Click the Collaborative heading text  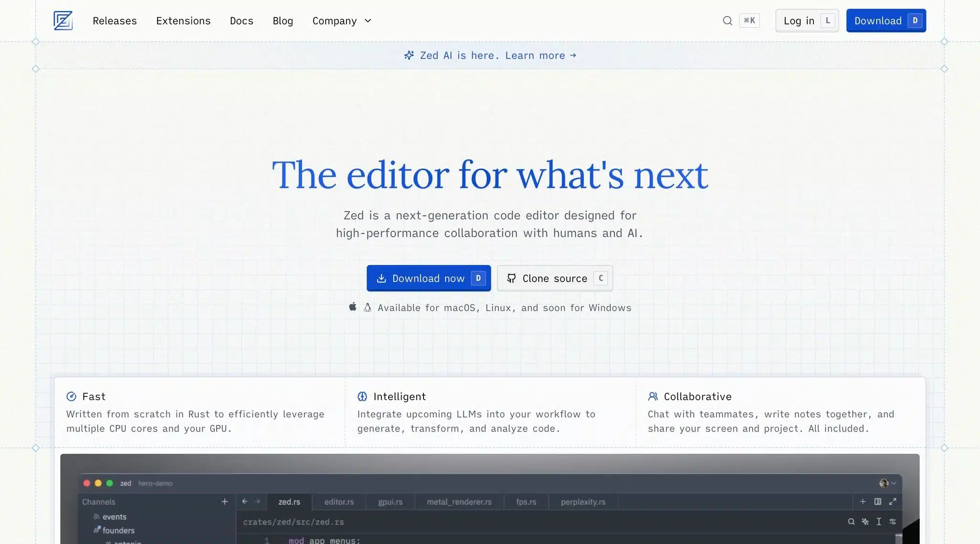click(698, 397)
